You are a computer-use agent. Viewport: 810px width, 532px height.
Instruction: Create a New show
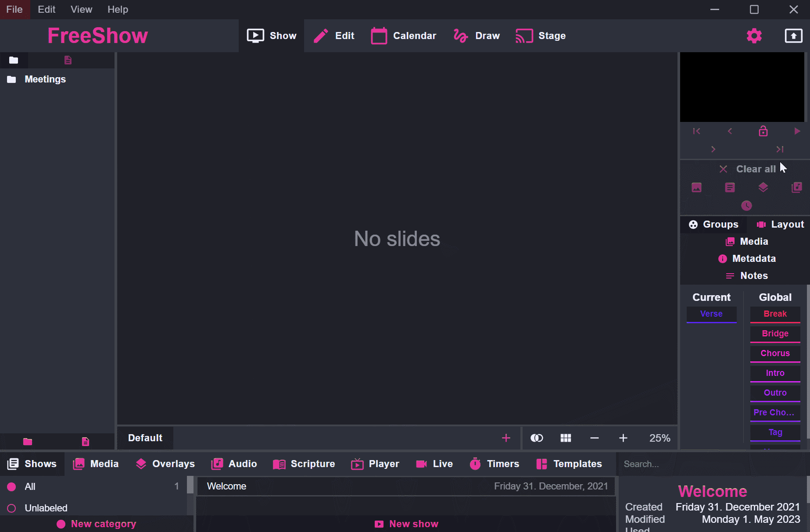click(x=406, y=523)
